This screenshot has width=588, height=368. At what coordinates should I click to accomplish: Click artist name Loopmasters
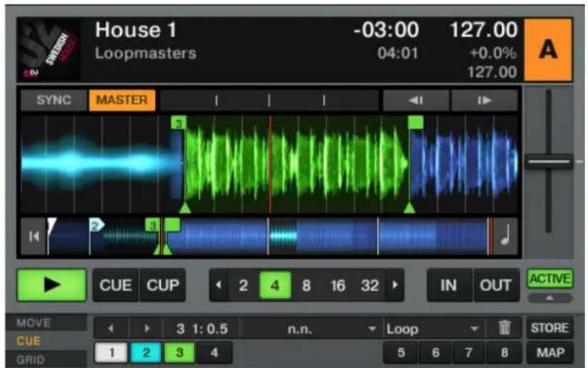coord(146,54)
